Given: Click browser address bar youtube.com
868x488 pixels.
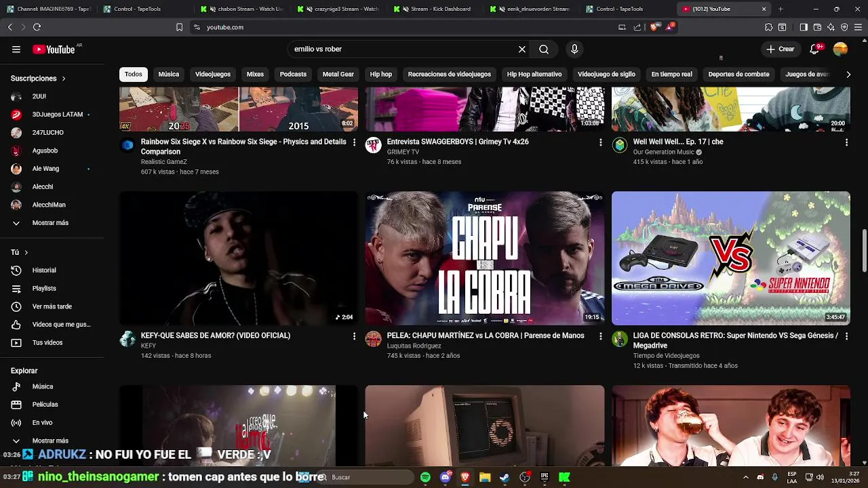Looking at the screenshot, I should pyautogui.click(x=225, y=27).
